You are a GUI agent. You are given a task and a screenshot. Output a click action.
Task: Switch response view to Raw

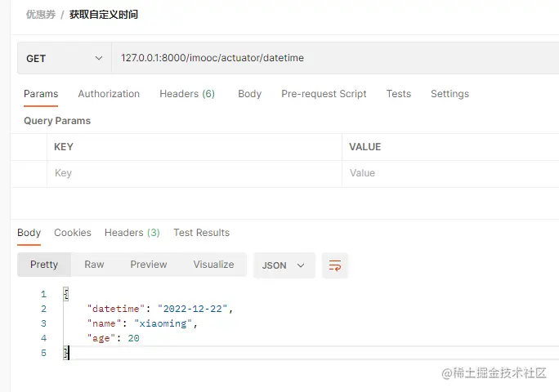94,265
